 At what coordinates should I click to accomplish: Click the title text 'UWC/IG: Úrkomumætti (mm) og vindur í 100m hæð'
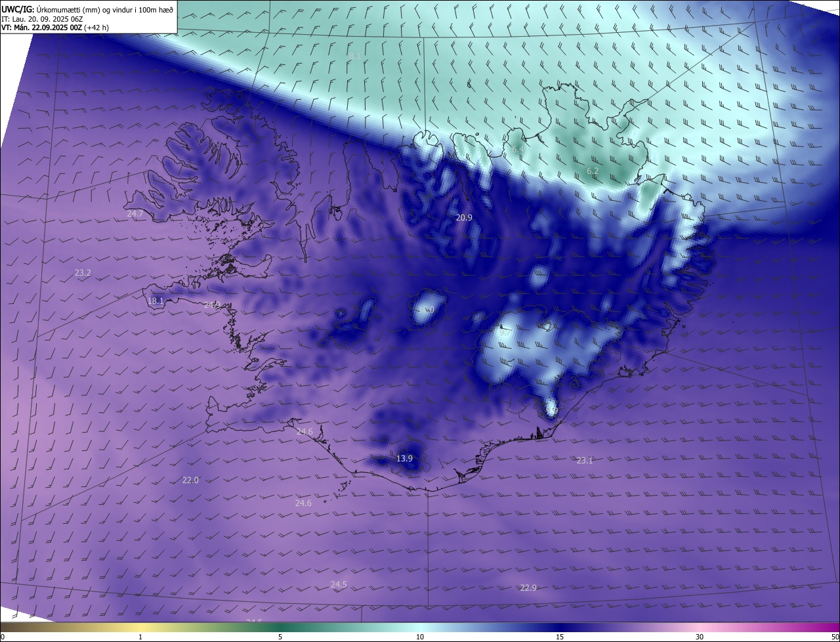tap(87, 9)
